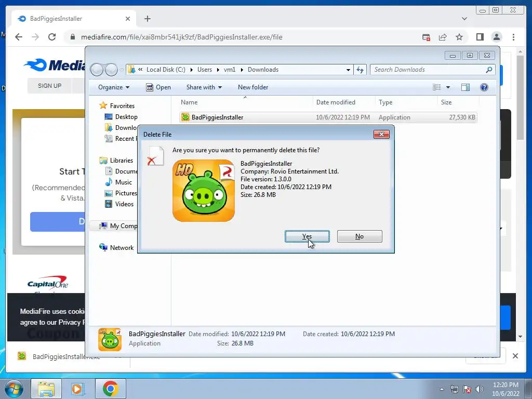Click Users in the address path
532x399 pixels.
(x=205, y=70)
